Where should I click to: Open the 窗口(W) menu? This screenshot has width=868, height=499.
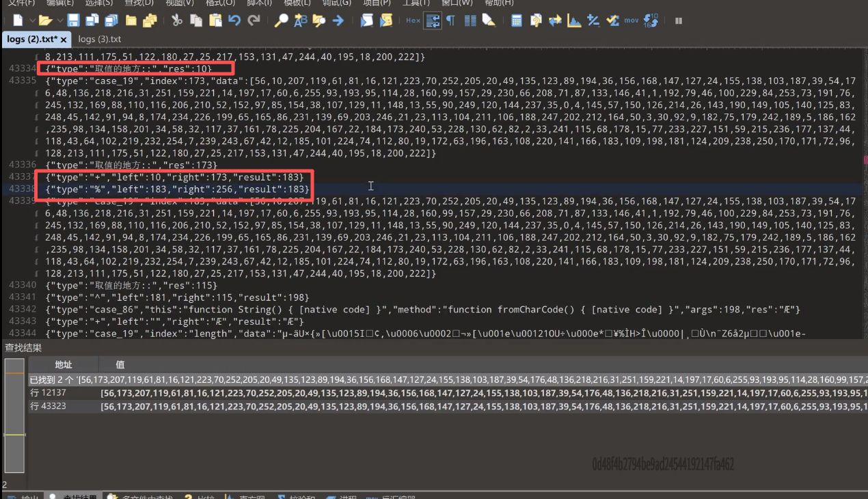pyautogui.click(x=457, y=3)
